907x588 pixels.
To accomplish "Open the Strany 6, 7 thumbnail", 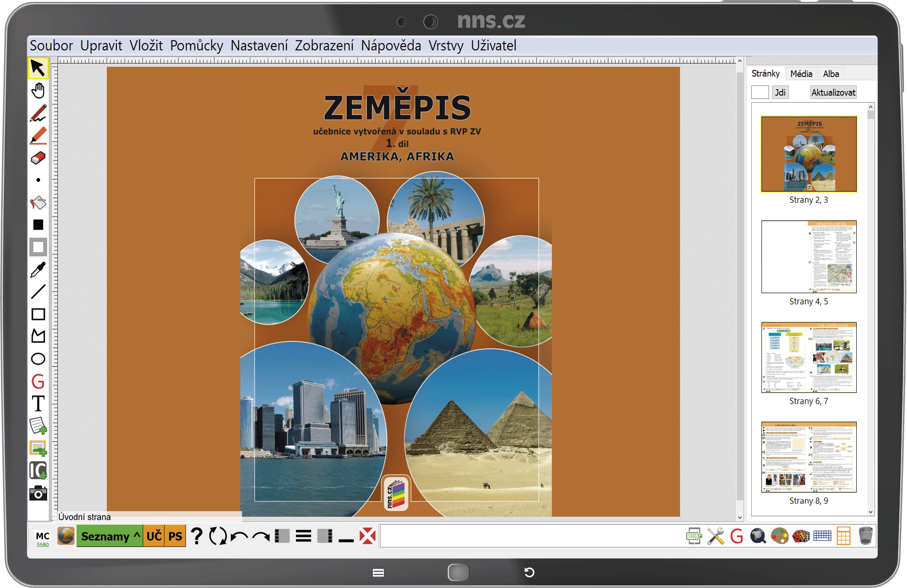I will point(809,358).
